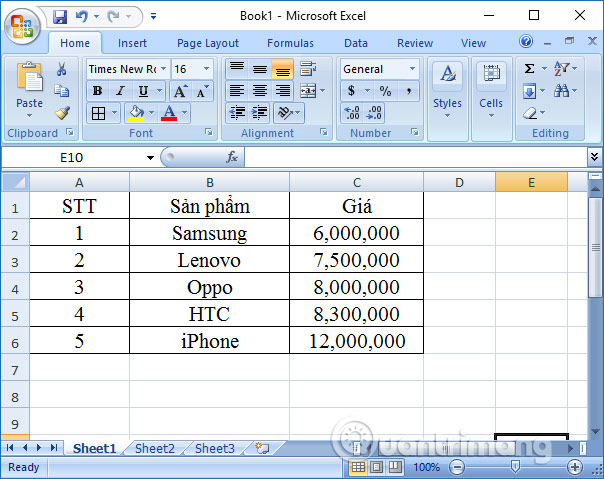Apply accounting dollar number format
The height and width of the screenshot is (479, 604).
(x=351, y=91)
